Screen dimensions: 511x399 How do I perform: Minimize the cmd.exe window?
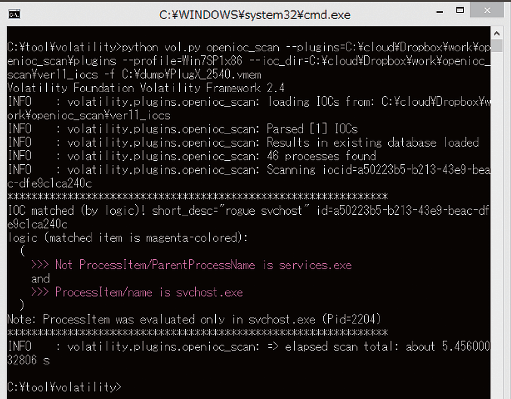pos(440,12)
